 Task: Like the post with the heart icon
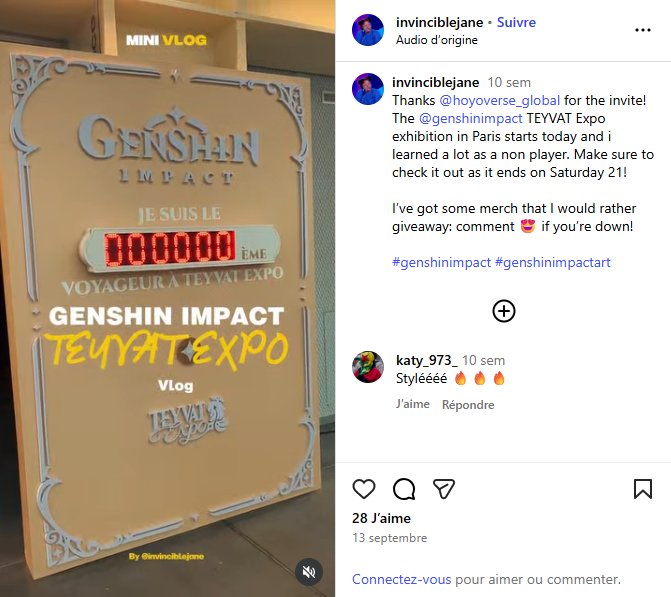point(364,489)
